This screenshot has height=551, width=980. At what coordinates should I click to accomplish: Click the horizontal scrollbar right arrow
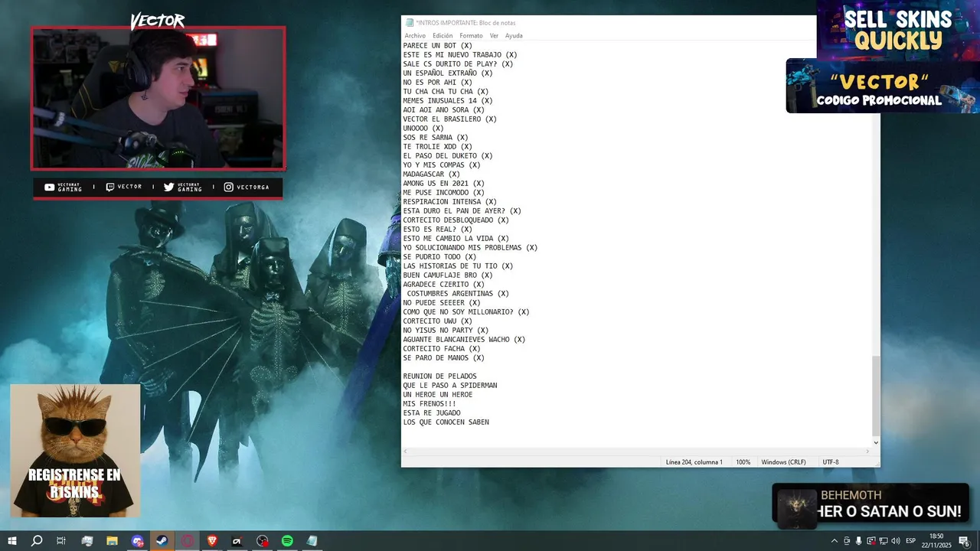[867, 452]
